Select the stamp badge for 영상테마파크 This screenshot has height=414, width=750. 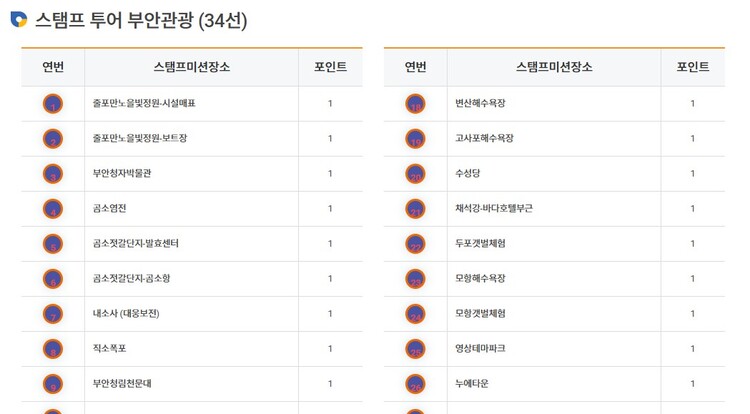[415, 349]
